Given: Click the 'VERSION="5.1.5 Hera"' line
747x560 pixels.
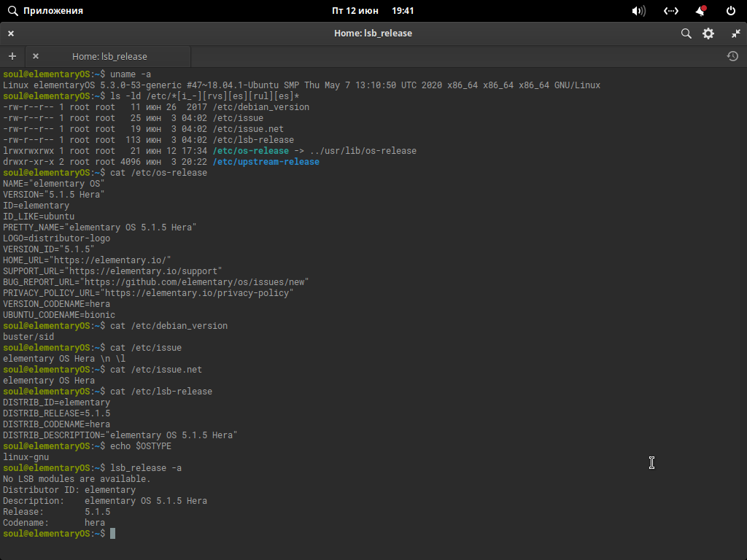Looking at the screenshot, I should tap(54, 194).
